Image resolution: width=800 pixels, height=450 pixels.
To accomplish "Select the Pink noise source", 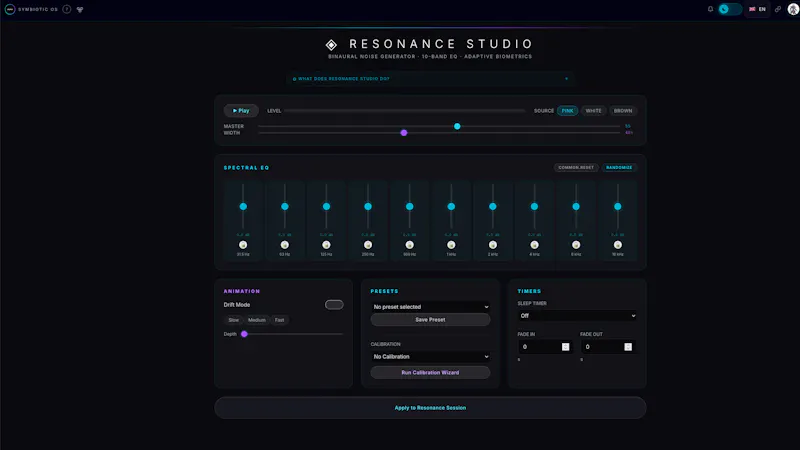I will (567, 111).
